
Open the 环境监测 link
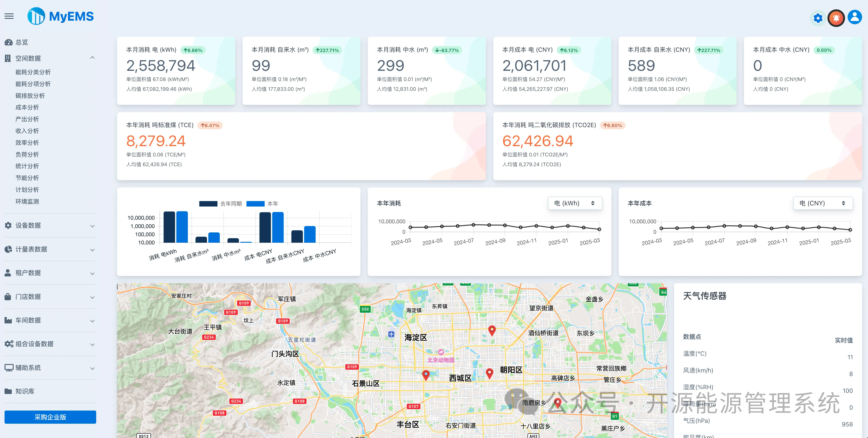[x=27, y=201]
